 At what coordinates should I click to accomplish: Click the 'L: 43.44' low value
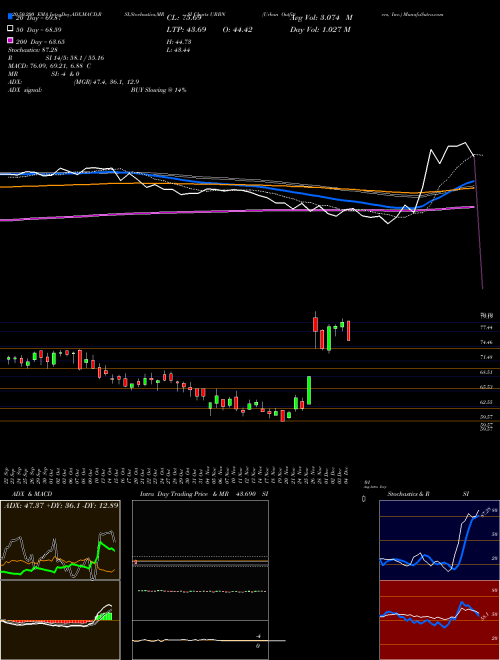click(179, 50)
